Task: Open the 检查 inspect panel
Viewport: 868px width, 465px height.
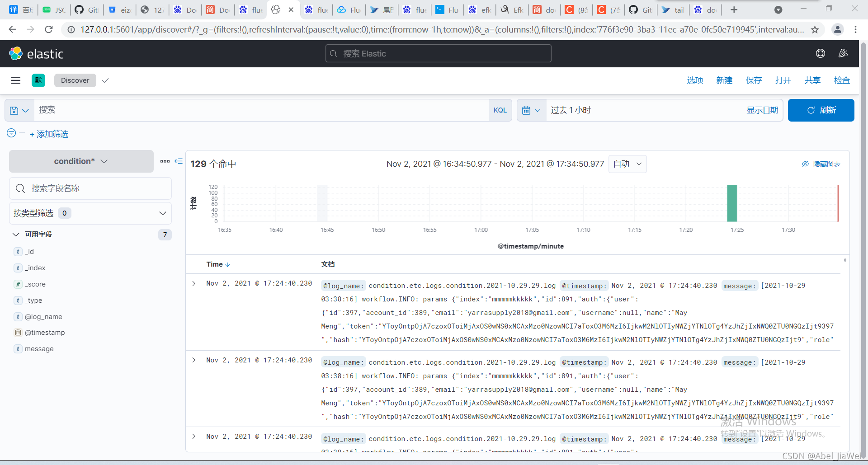Action: [842, 80]
